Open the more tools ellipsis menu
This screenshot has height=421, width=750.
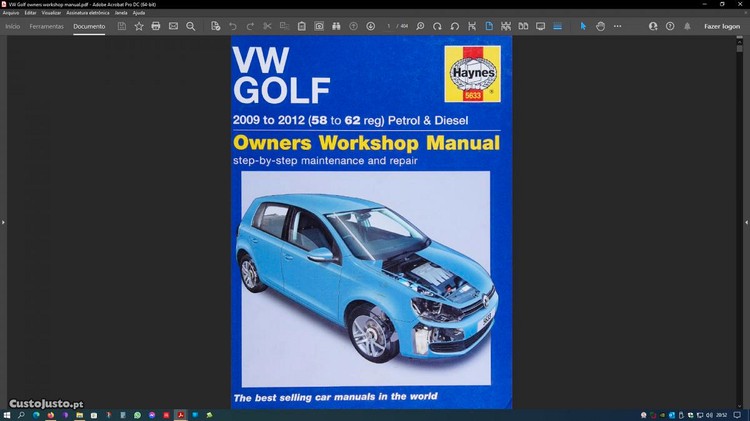click(617, 26)
